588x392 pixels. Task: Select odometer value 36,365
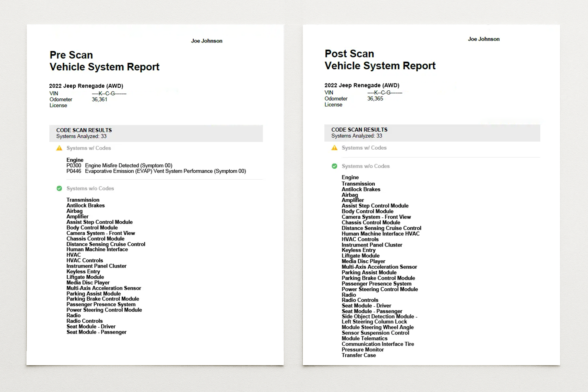(x=375, y=99)
